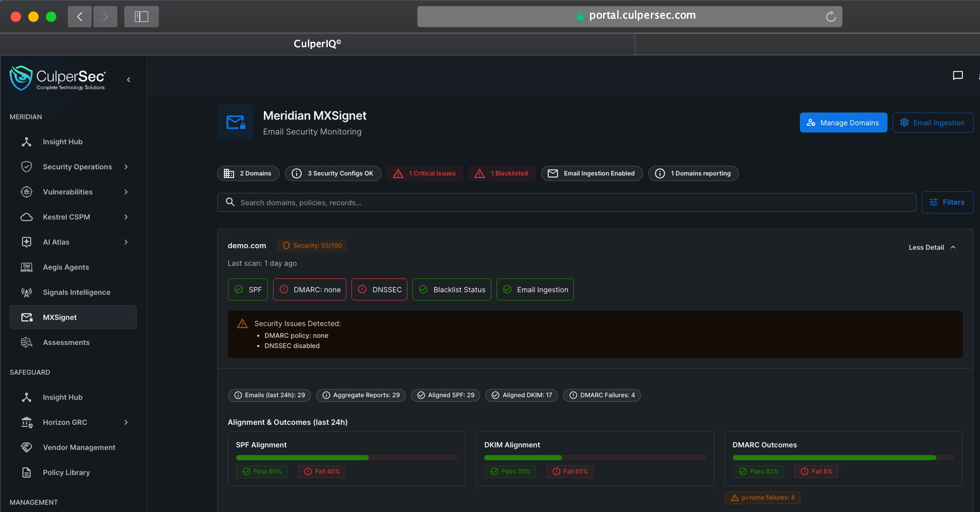
Task: Open Signals Intelligence menu item
Action: (x=73, y=292)
